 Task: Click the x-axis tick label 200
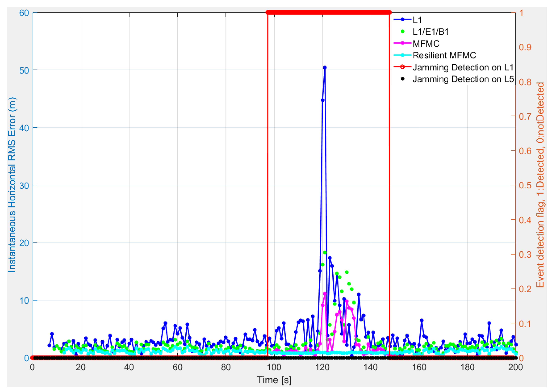click(x=515, y=367)
